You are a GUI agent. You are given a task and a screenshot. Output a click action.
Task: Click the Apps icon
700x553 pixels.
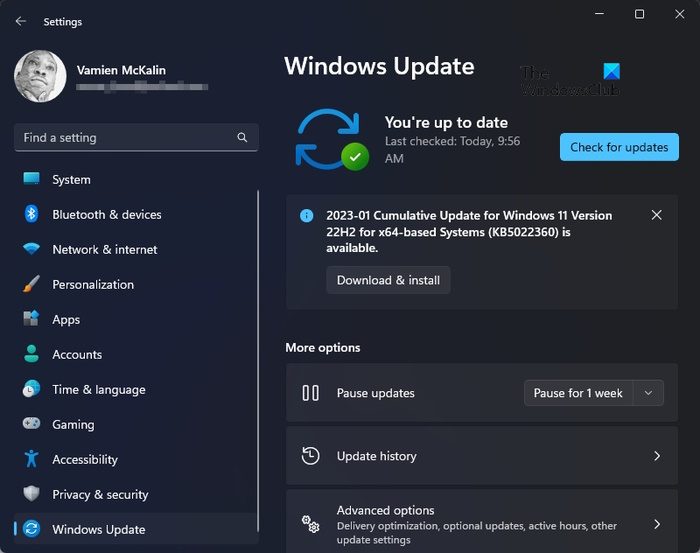[x=31, y=318]
